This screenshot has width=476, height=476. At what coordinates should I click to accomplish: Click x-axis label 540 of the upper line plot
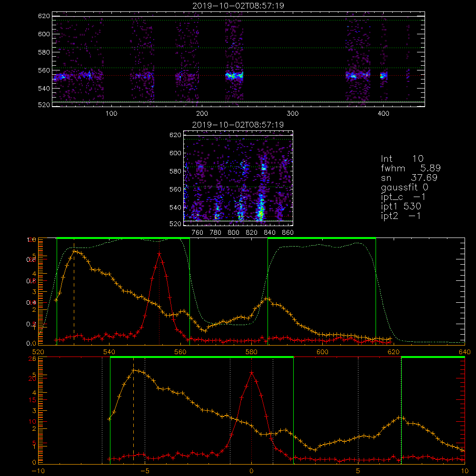[x=109, y=352]
